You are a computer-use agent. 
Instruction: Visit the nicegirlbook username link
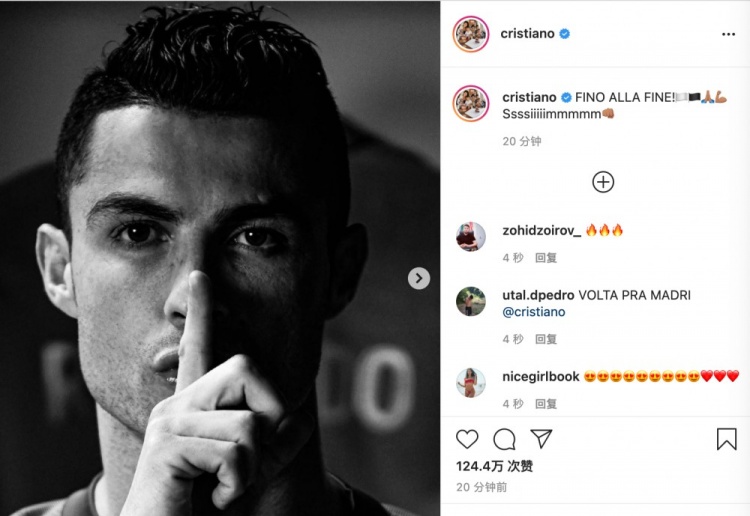pyautogui.click(x=540, y=376)
